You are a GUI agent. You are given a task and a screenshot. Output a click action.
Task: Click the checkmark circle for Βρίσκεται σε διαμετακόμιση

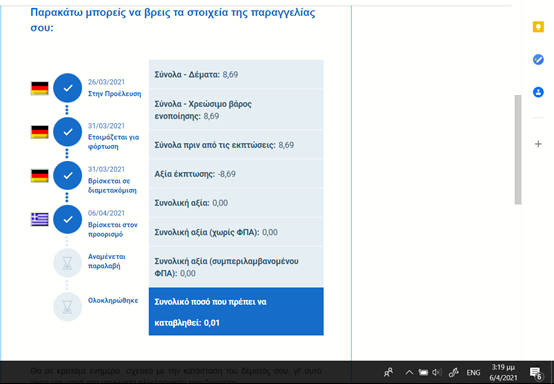click(67, 176)
